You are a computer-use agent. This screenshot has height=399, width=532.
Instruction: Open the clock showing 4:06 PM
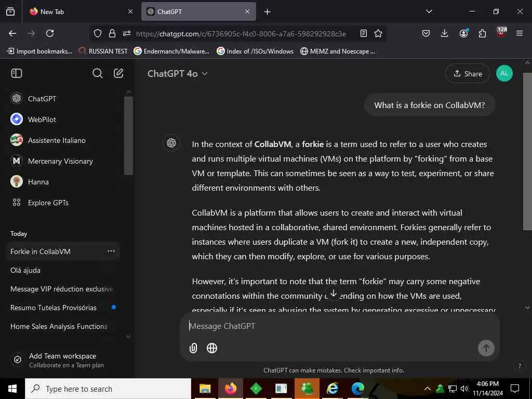click(488, 389)
